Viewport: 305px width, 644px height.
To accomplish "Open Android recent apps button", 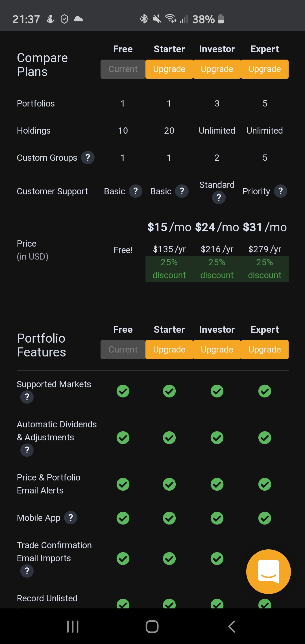I will click(73, 626).
